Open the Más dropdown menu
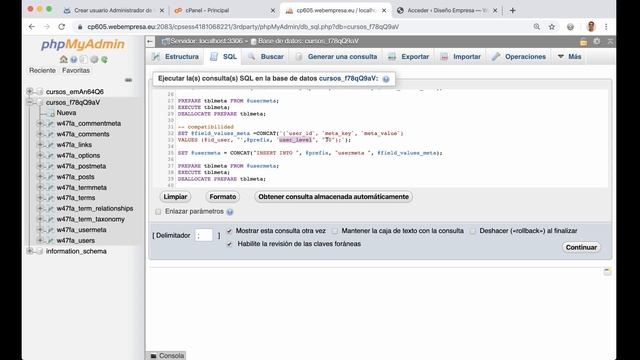 click(569, 57)
